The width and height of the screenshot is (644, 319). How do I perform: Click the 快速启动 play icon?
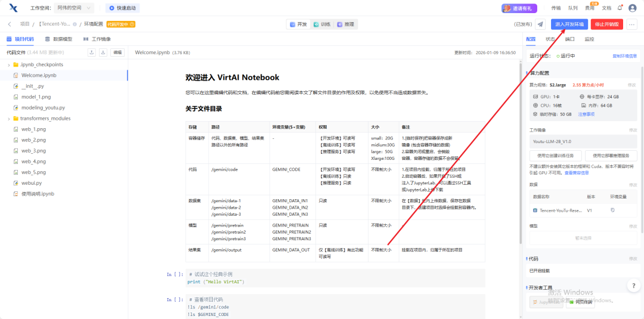point(112,8)
